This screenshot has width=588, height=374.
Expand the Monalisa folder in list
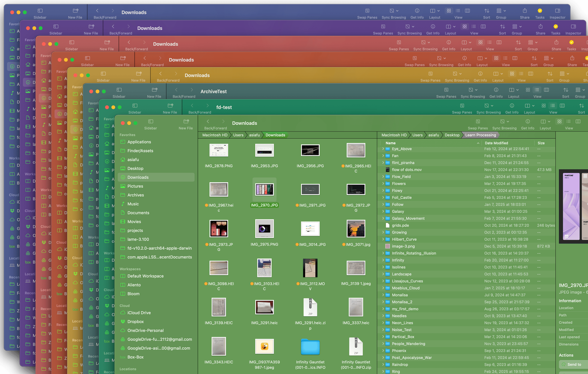[383, 295]
